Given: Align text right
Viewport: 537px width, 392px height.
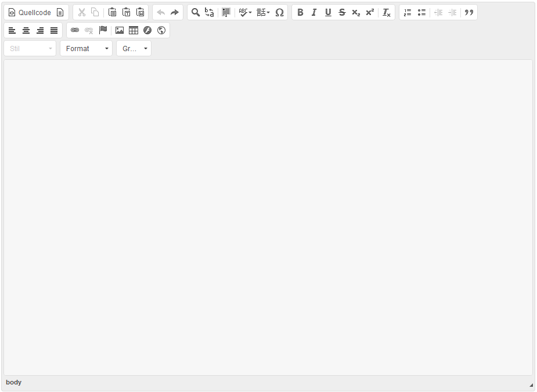Looking at the screenshot, I should (x=40, y=31).
